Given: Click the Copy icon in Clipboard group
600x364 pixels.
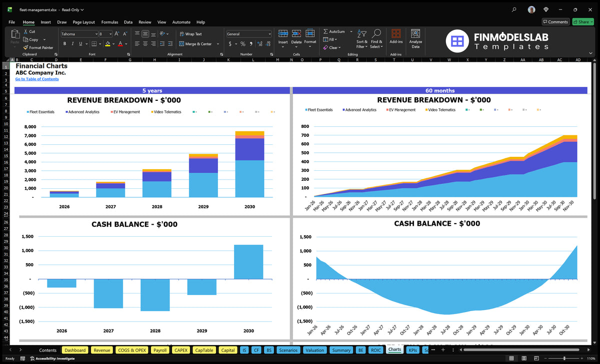Looking at the screenshot, I should pyautogui.click(x=25, y=39).
